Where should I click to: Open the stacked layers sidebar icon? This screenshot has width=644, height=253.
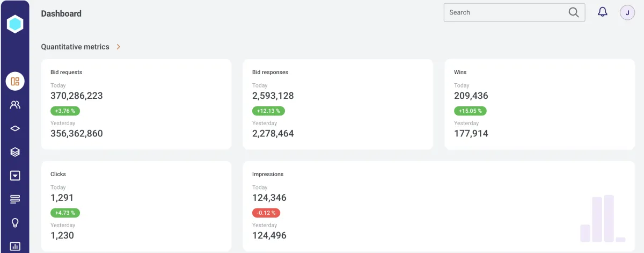tap(15, 152)
